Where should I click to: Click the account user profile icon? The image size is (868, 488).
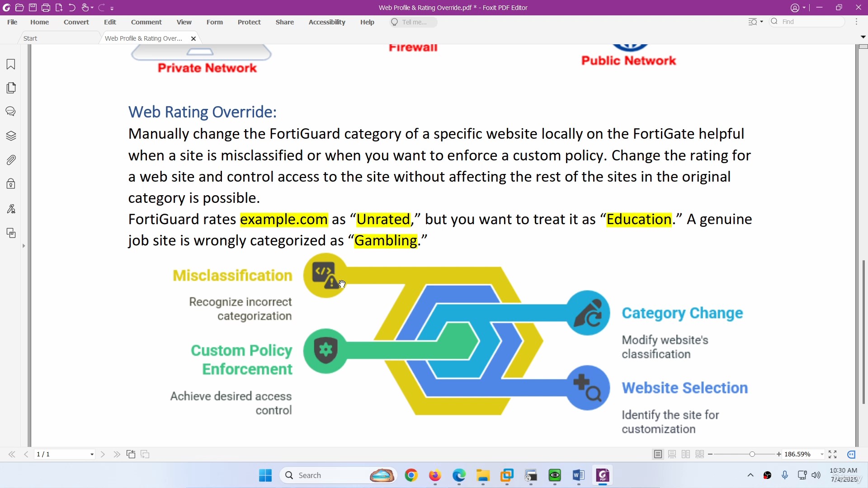[795, 8]
